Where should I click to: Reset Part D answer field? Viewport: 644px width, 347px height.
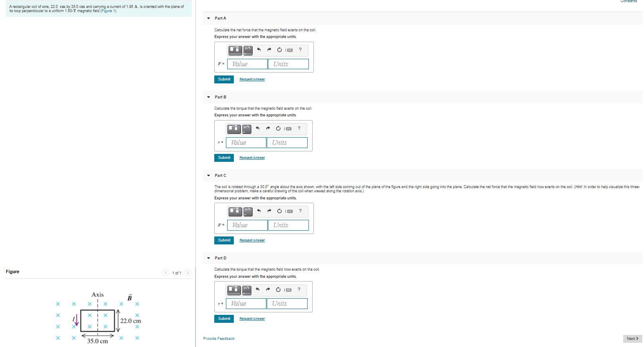[x=278, y=289]
